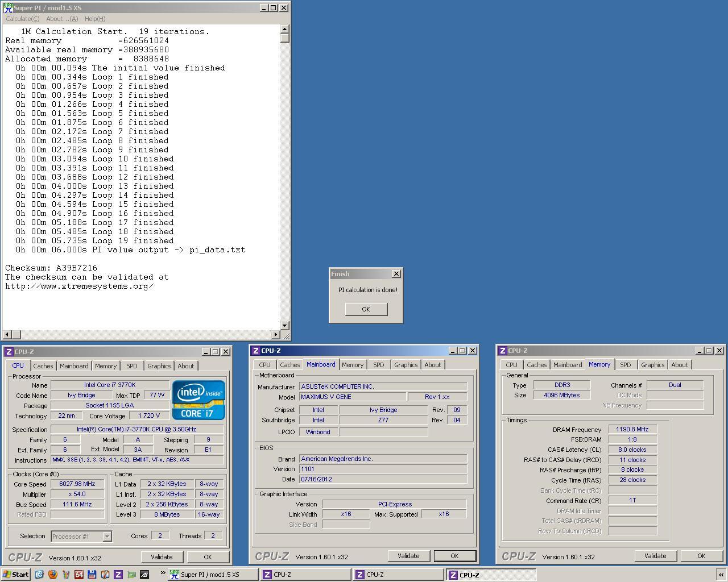The width and height of the screenshot is (728, 582).
Task: Click the floppy disk icon in quick launch
Action: [x=92, y=575]
